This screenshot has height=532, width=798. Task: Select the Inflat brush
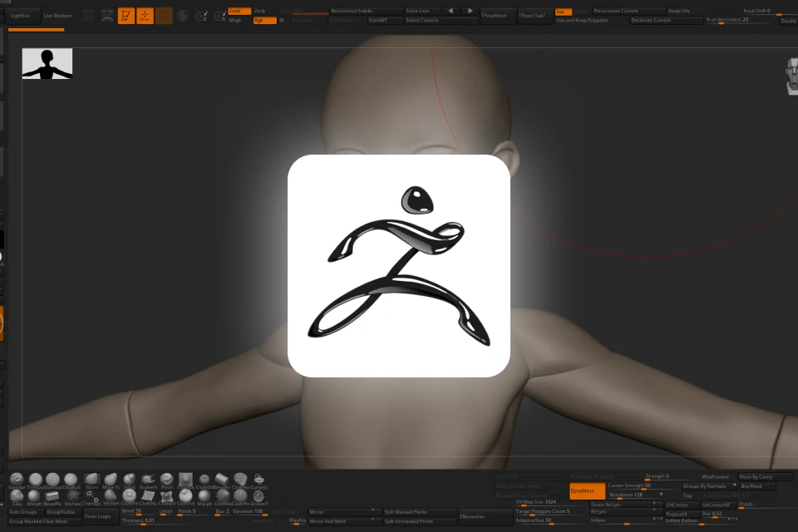tap(130, 479)
